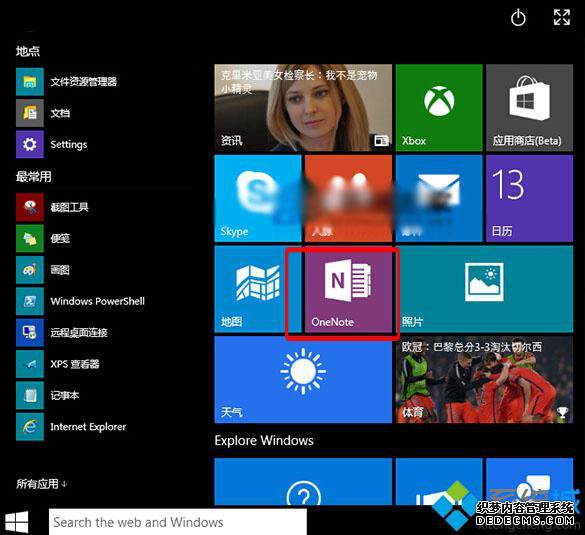Open the question mark help tile
585x535 pixels.
(303, 482)
